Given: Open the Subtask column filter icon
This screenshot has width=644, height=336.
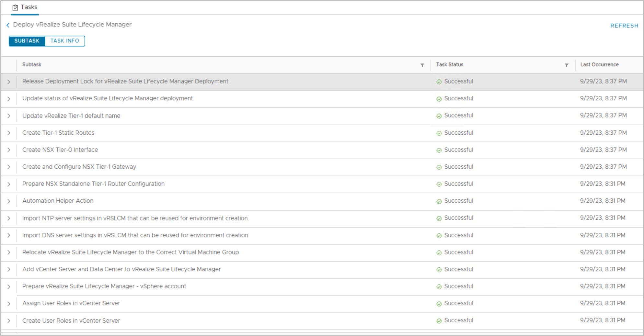Looking at the screenshot, I should (422, 65).
